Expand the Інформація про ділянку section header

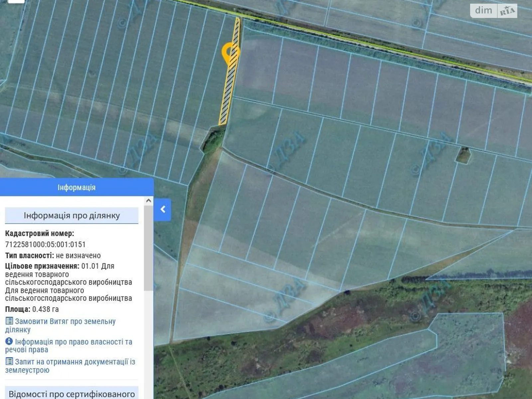[71, 215]
